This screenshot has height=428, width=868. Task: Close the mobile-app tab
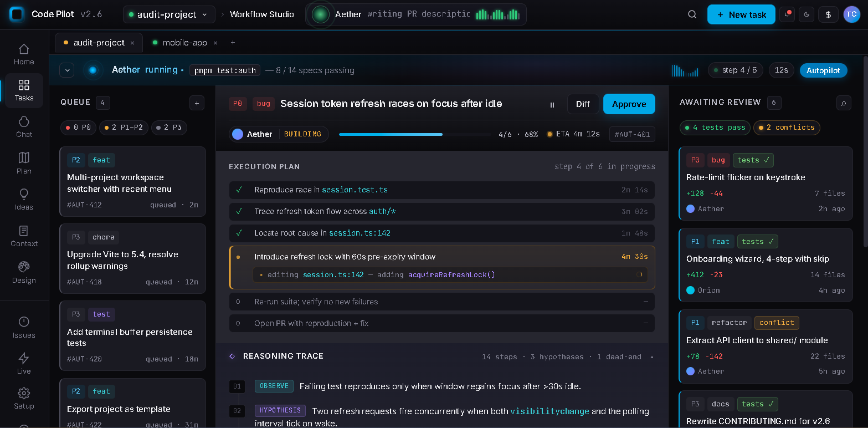pos(215,43)
